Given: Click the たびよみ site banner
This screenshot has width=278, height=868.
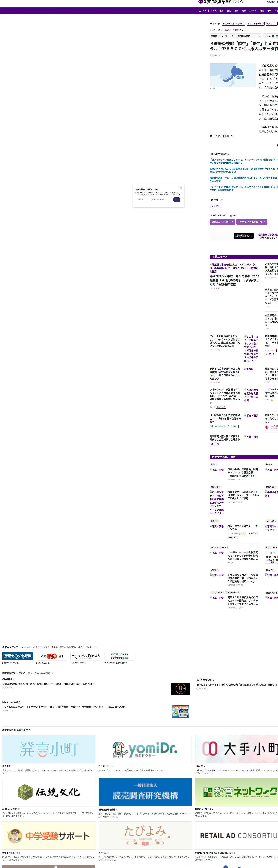Looking at the screenshot, I should click(x=145, y=835).
